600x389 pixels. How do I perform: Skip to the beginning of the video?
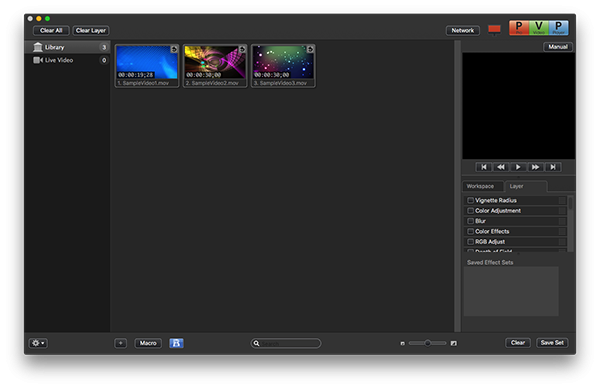[x=484, y=167]
